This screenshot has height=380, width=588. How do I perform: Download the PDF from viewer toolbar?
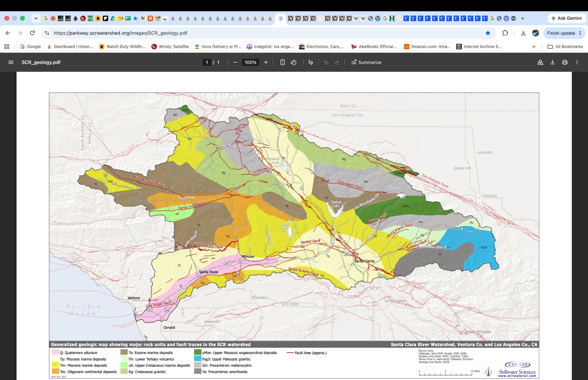[553, 62]
